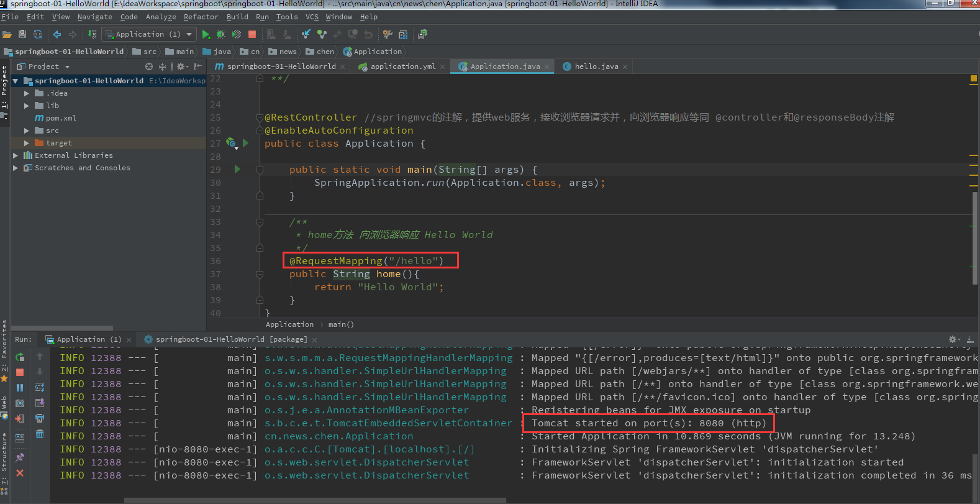The height and width of the screenshot is (504, 980).
Task: Open the Application (1) run configuration dropdown
Action: point(150,34)
